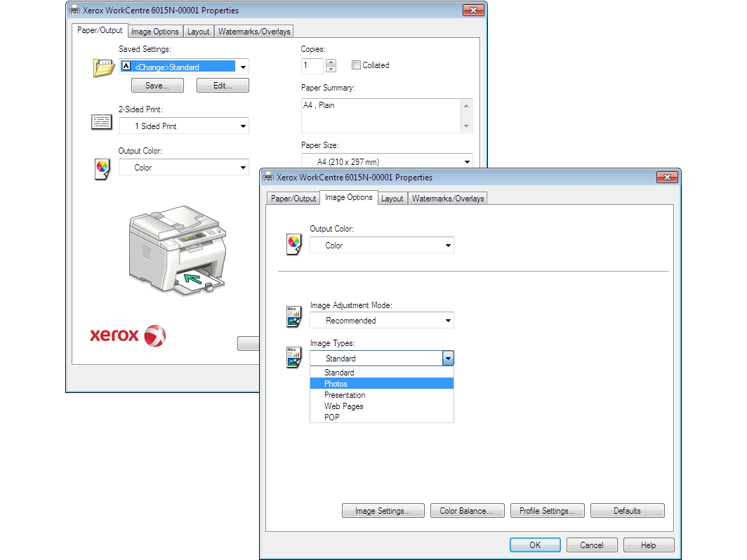Screen dimensions: 747x560
Task: Open the Output Color dropdown in Image Options
Action: (448, 245)
